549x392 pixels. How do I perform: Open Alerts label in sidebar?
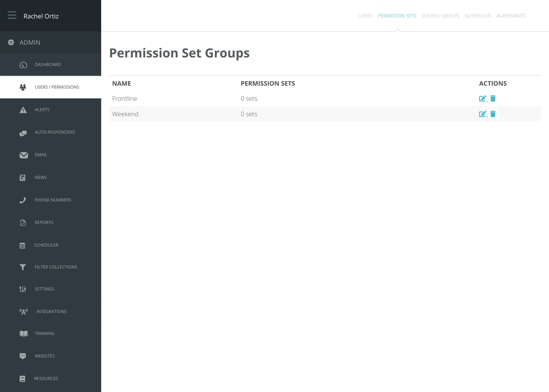(42, 110)
